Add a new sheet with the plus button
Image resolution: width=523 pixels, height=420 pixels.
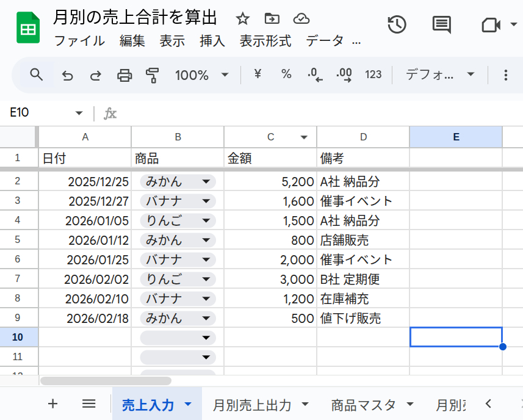click(x=52, y=404)
